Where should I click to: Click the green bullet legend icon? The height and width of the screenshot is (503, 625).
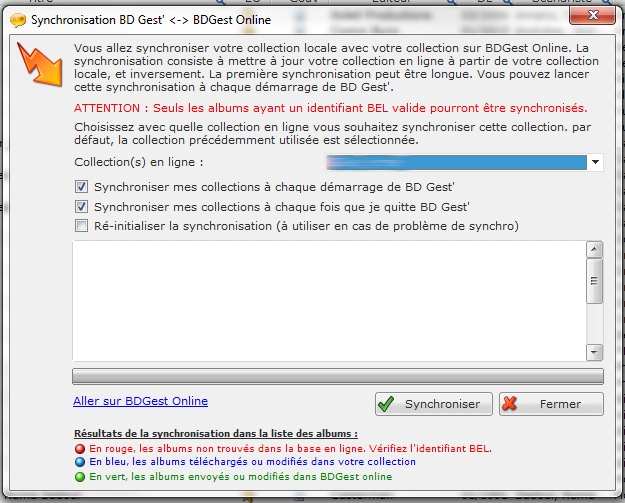80,477
